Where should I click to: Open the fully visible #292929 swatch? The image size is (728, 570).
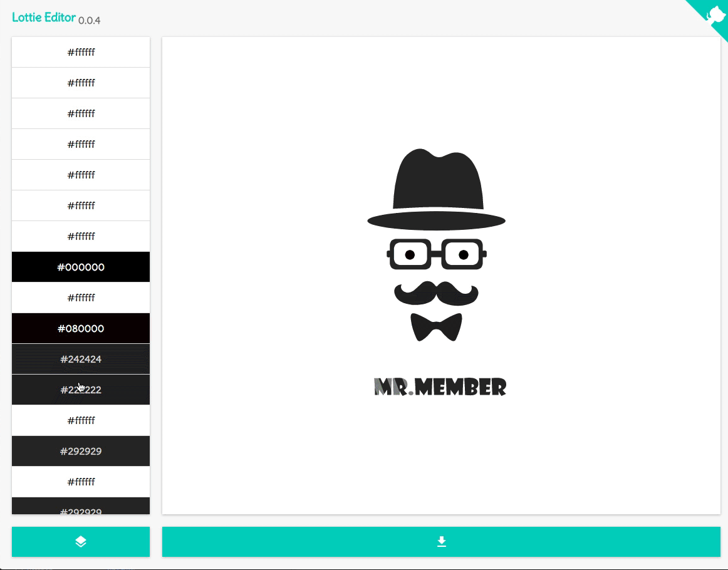click(81, 452)
